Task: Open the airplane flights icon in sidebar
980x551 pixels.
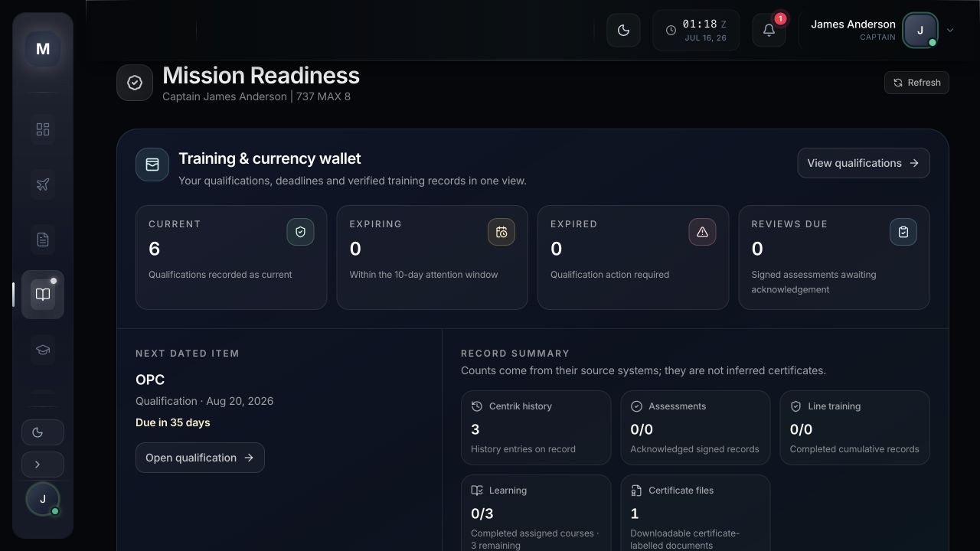Action: [43, 184]
